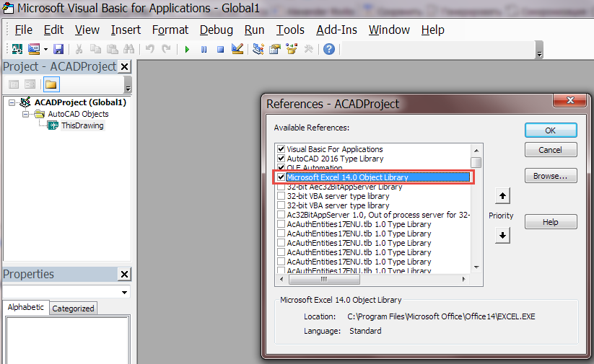594x364 pixels.
Task: Click the Paste clipboard icon
Action: [112, 49]
